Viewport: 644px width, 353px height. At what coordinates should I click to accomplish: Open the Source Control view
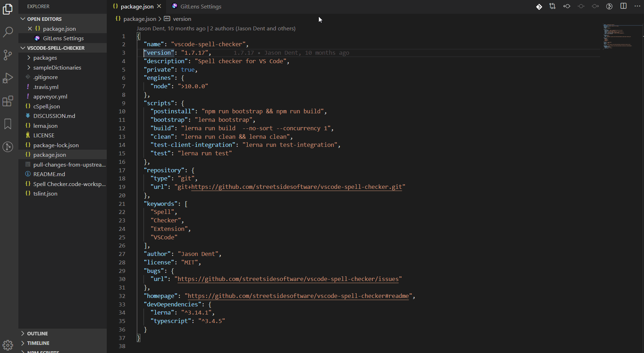(8, 55)
